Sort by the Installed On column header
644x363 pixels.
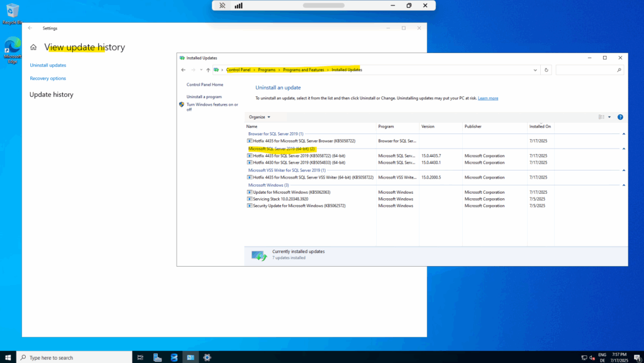[x=540, y=126]
